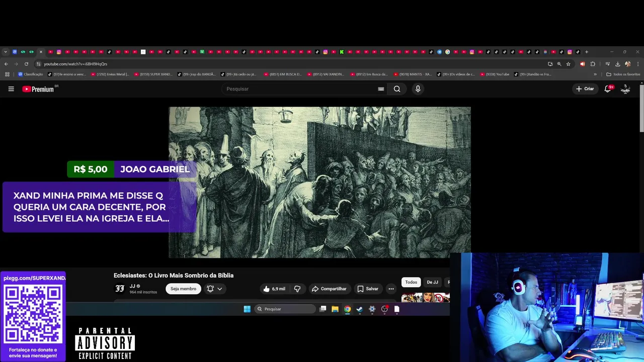Open Chrome media controls icon
The image size is (644, 362).
tap(607, 64)
